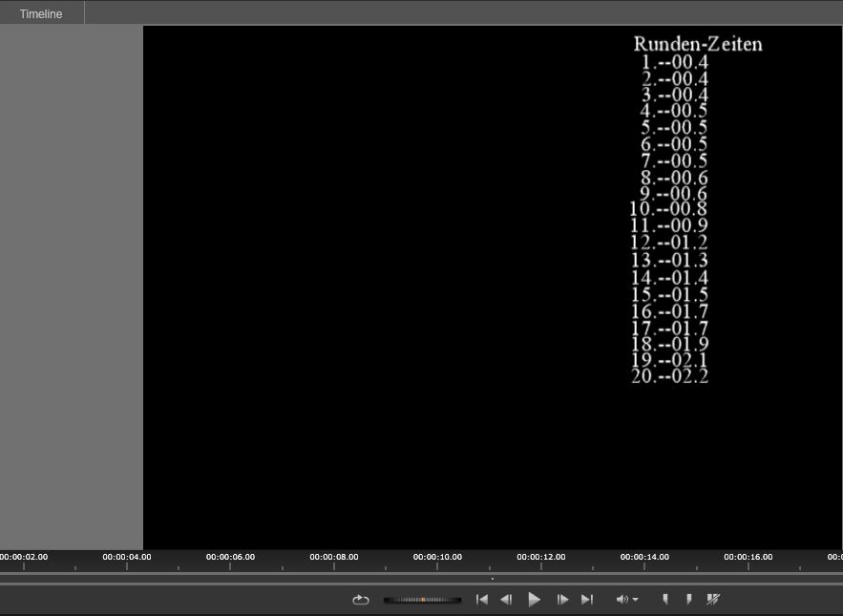Click the lap line 1.--00.4
The width and height of the screenshot is (843, 616).
[675, 62]
